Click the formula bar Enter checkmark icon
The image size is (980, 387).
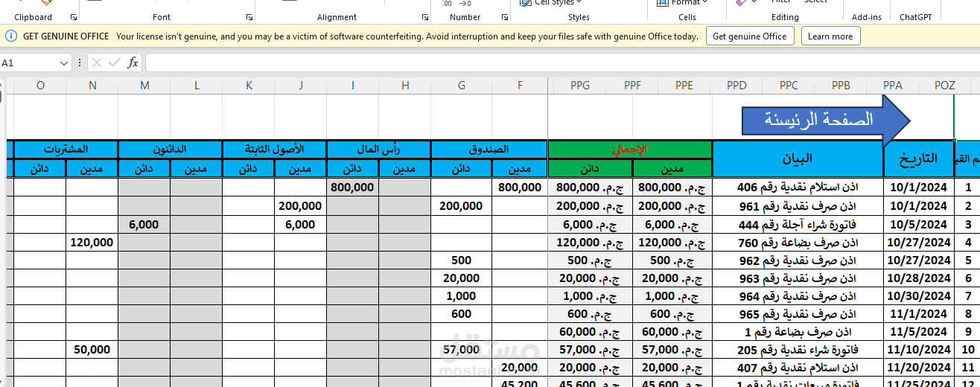114,63
